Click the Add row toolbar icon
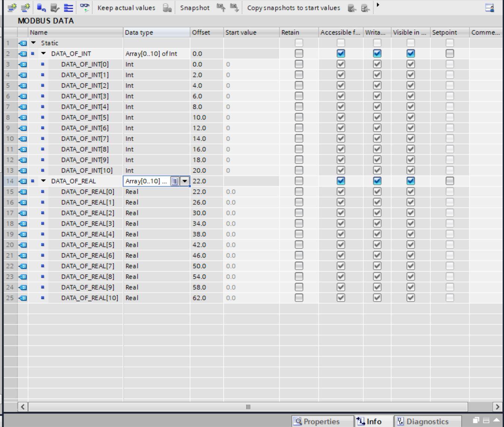This screenshot has height=427, width=504. click(x=25, y=7)
